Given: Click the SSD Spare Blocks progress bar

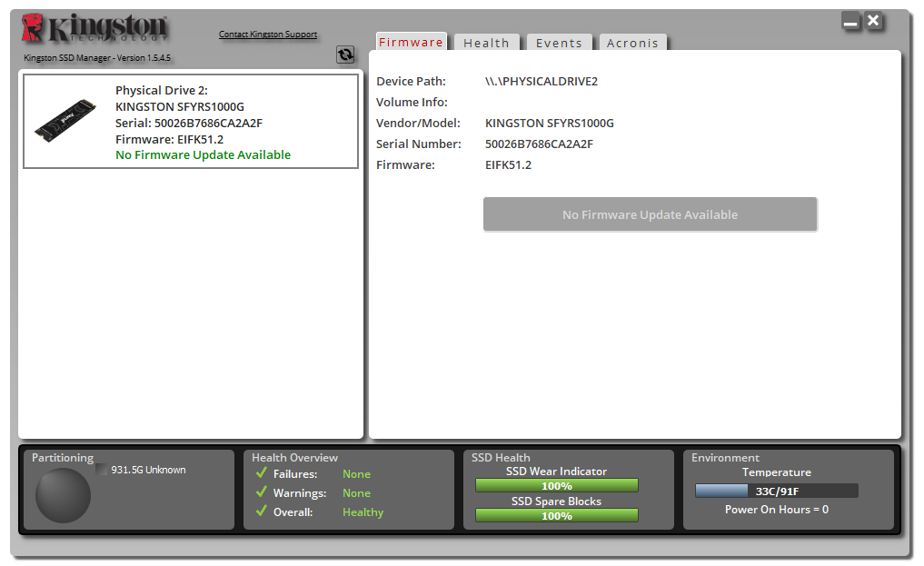Looking at the screenshot, I should pos(557,515).
